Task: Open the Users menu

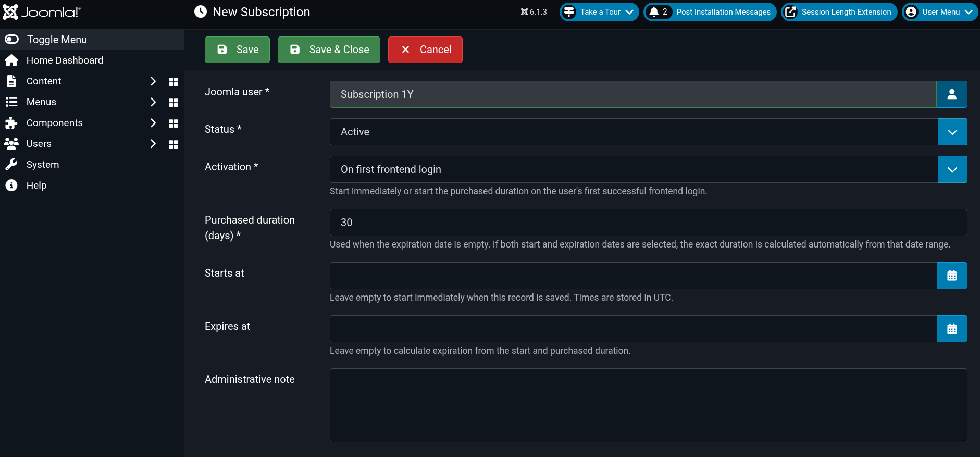Action: click(39, 144)
